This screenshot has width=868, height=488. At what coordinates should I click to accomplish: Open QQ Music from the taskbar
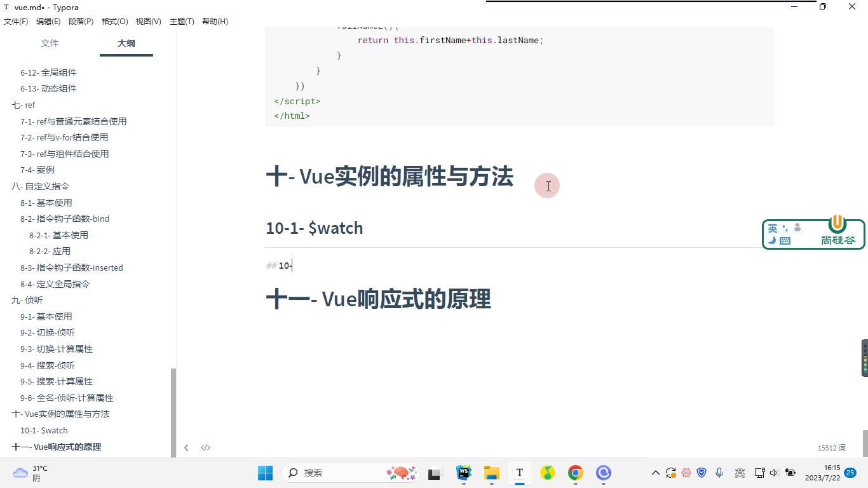coord(547,473)
